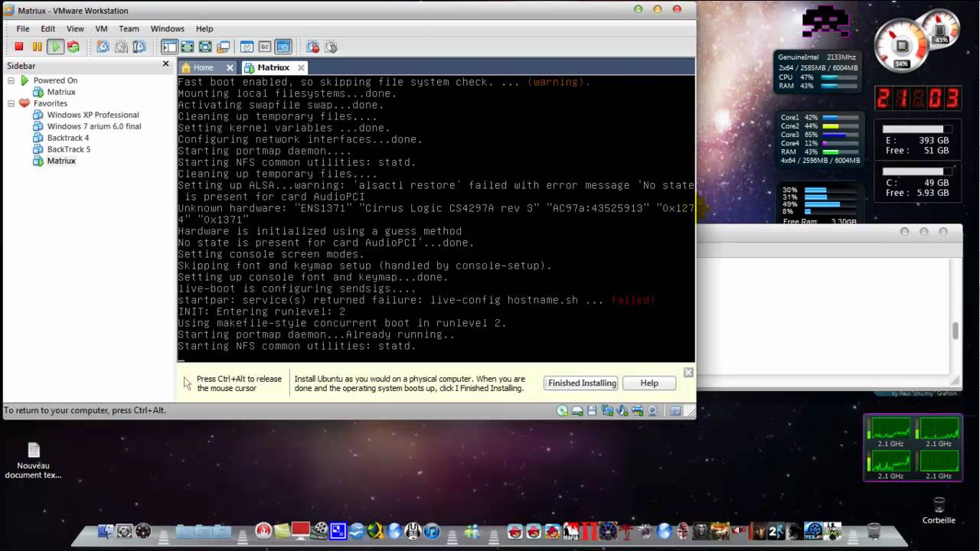Select Backtrack 4 in the sidebar

pyautogui.click(x=68, y=138)
